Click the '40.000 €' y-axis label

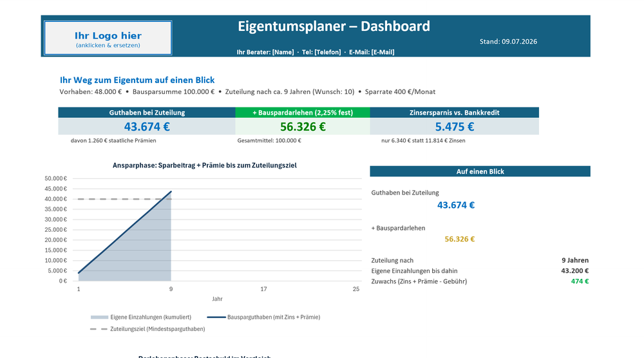56,199
